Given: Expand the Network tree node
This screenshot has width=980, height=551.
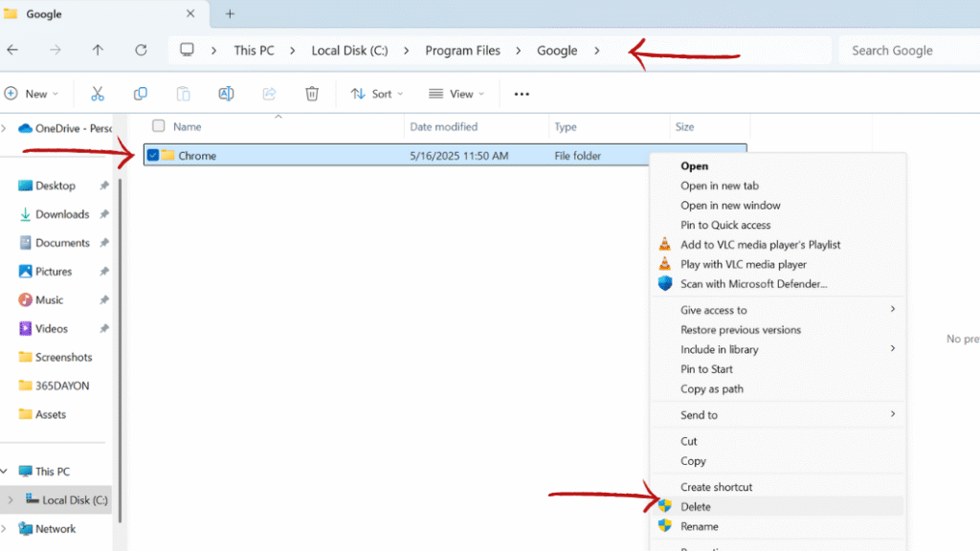Looking at the screenshot, I should point(5,528).
